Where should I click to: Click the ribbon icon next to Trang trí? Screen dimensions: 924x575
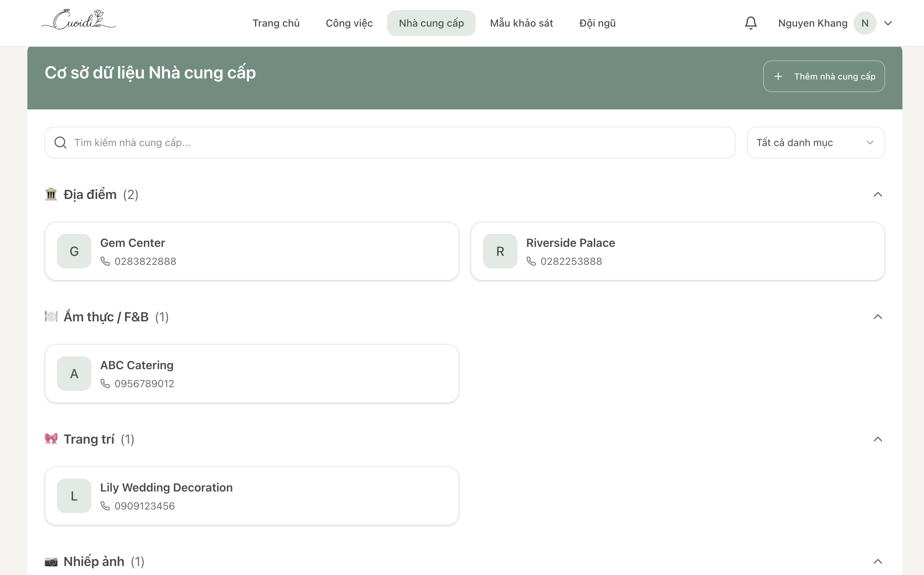(51, 439)
